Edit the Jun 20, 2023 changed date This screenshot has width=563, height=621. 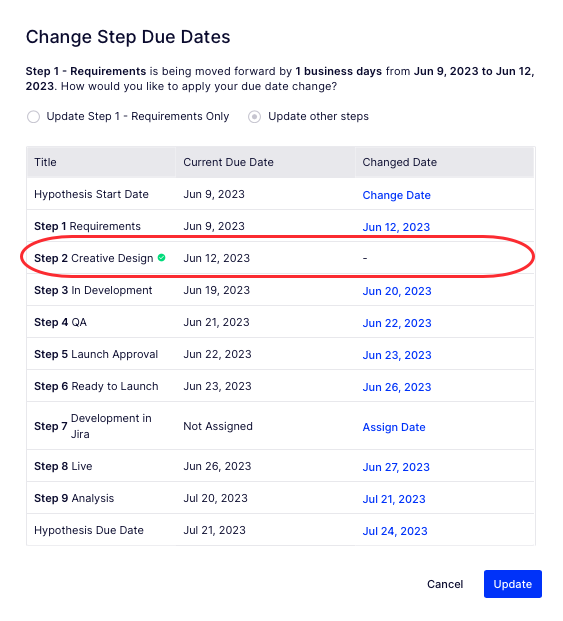397,291
